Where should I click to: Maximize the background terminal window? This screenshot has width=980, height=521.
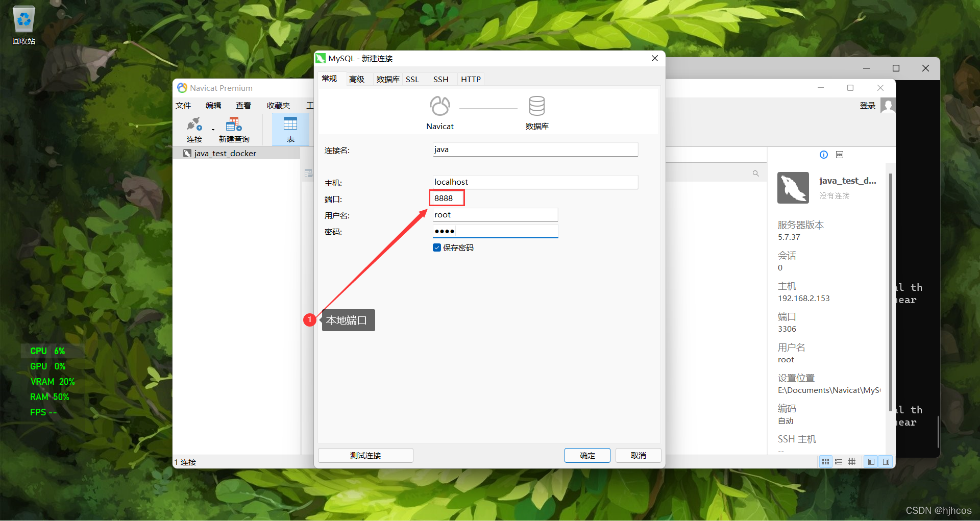[896, 68]
